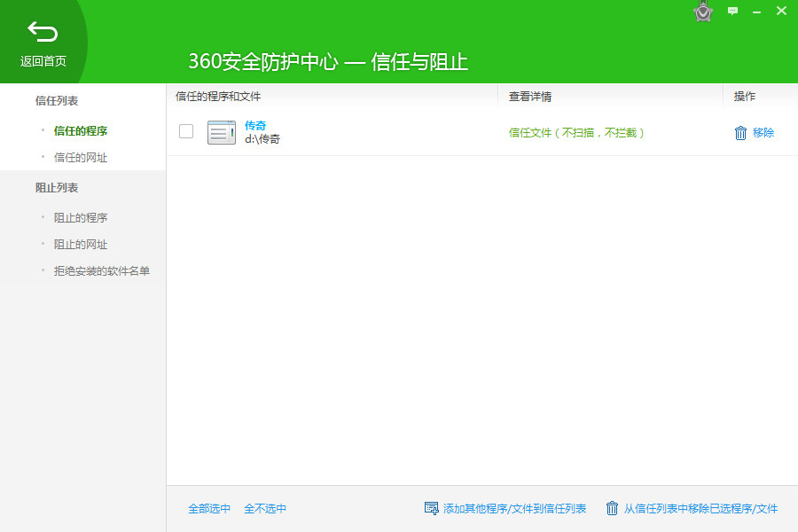This screenshot has width=798, height=532.
Task: Open the 传奇 program name link
Action: [255, 125]
